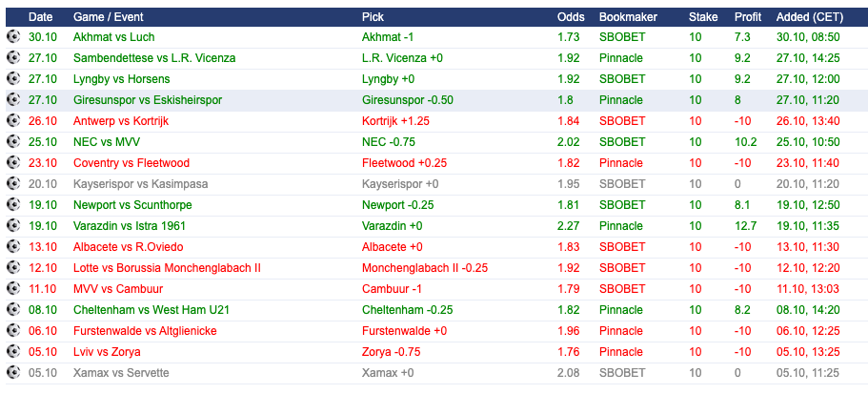
Task: Click the Added (CET) column header
Action: click(809, 17)
